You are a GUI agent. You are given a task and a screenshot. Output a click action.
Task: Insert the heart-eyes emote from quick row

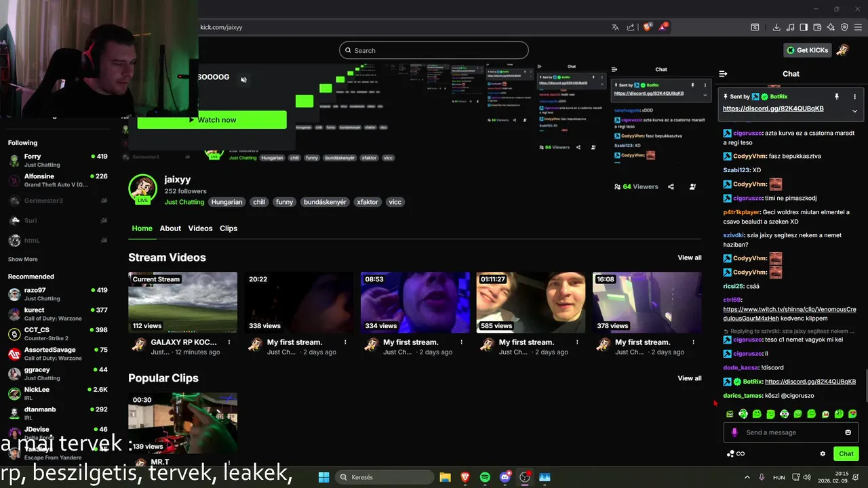click(x=852, y=414)
